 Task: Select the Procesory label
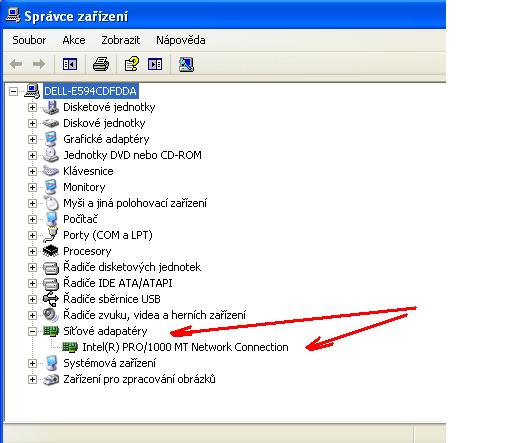[87, 251]
